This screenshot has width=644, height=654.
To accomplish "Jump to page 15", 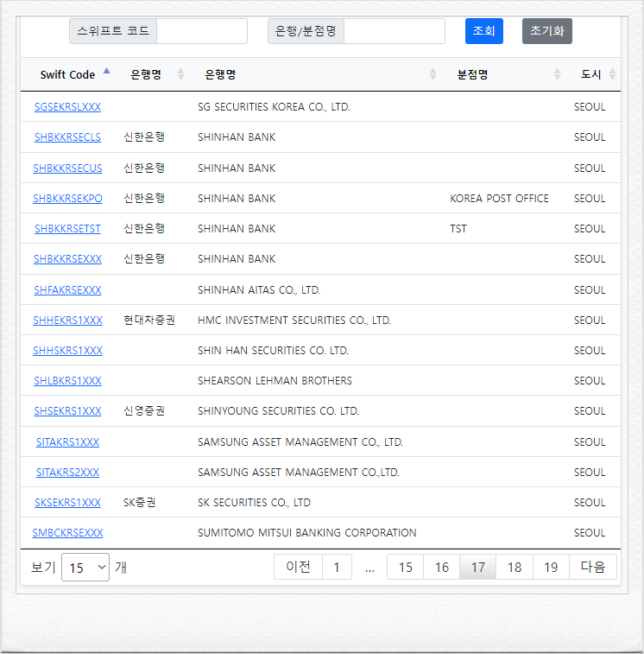I will (405, 567).
